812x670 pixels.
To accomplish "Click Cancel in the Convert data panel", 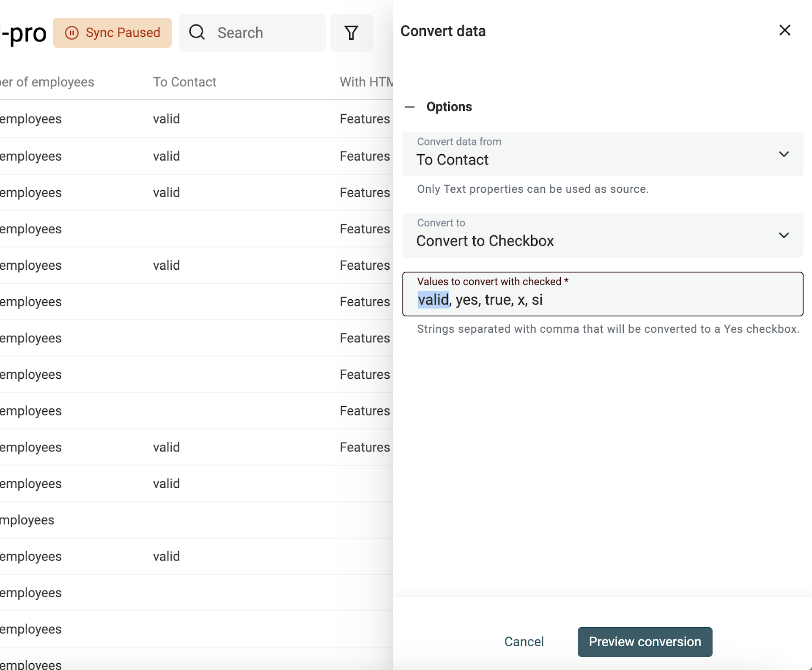I will [524, 642].
